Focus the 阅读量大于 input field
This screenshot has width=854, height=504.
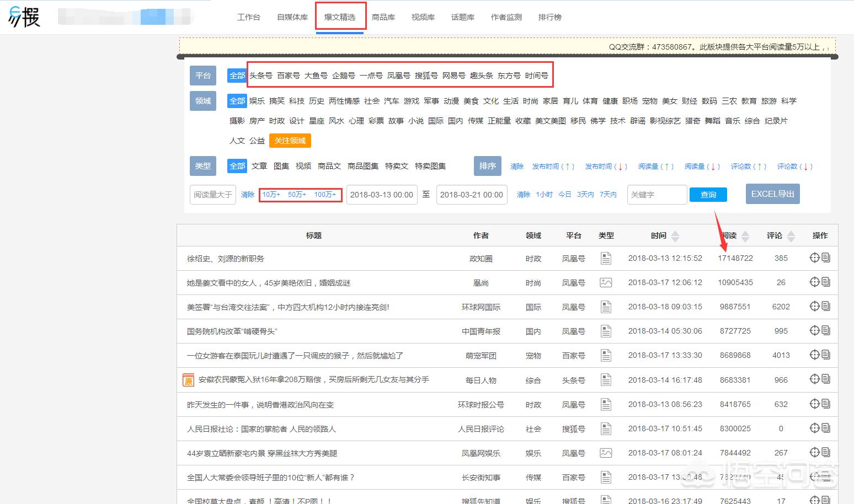coord(213,195)
